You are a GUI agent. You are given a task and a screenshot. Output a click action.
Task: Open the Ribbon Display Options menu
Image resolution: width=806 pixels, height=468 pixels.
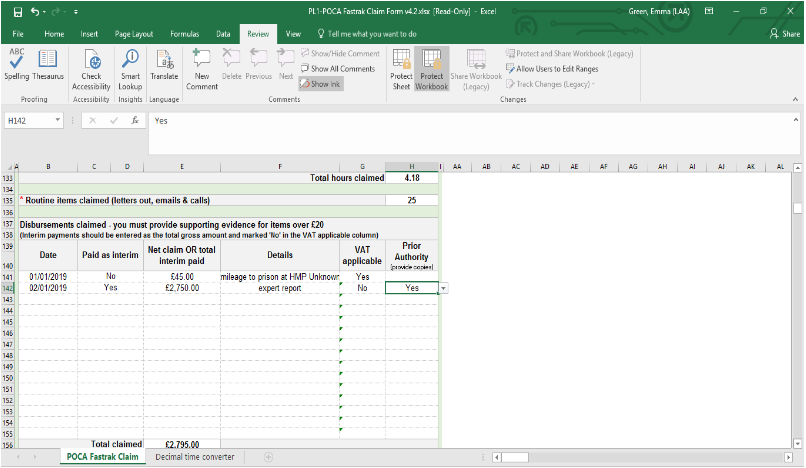[710, 11]
